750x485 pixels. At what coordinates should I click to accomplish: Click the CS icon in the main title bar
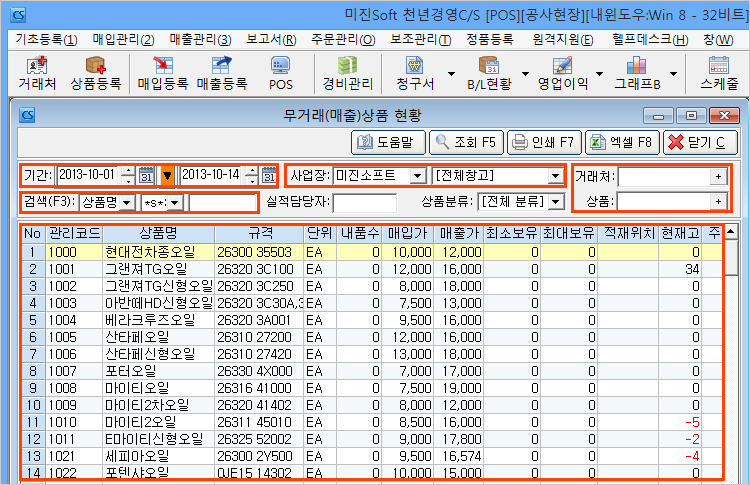click(x=18, y=15)
